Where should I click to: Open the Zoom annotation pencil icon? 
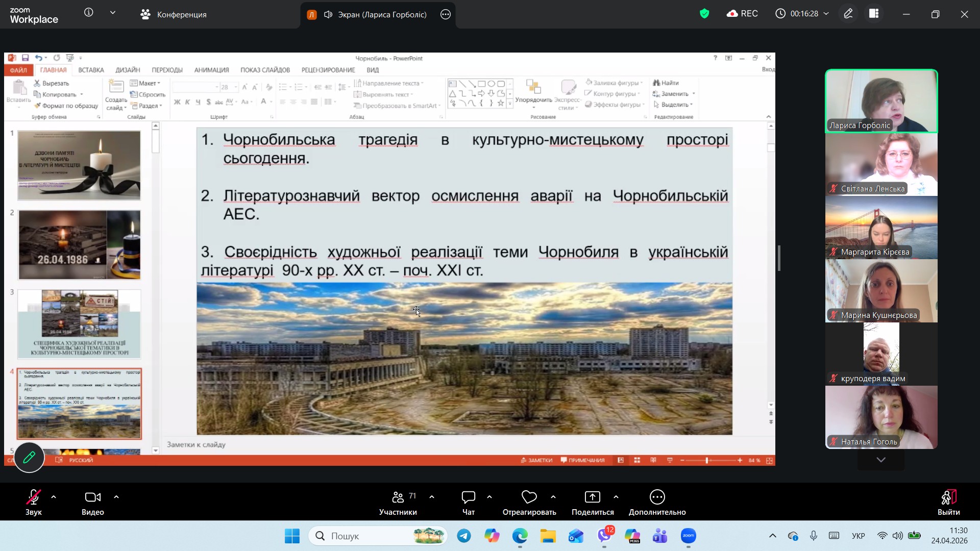click(848, 14)
